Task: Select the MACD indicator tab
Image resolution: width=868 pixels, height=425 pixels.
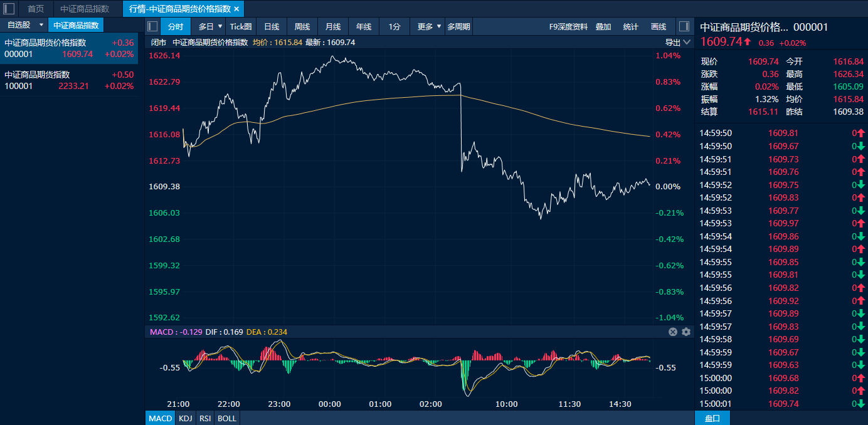Action: coord(161,418)
